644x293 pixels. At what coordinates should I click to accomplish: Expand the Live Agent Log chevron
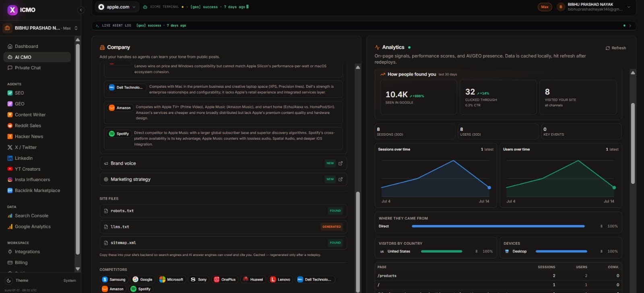click(630, 25)
